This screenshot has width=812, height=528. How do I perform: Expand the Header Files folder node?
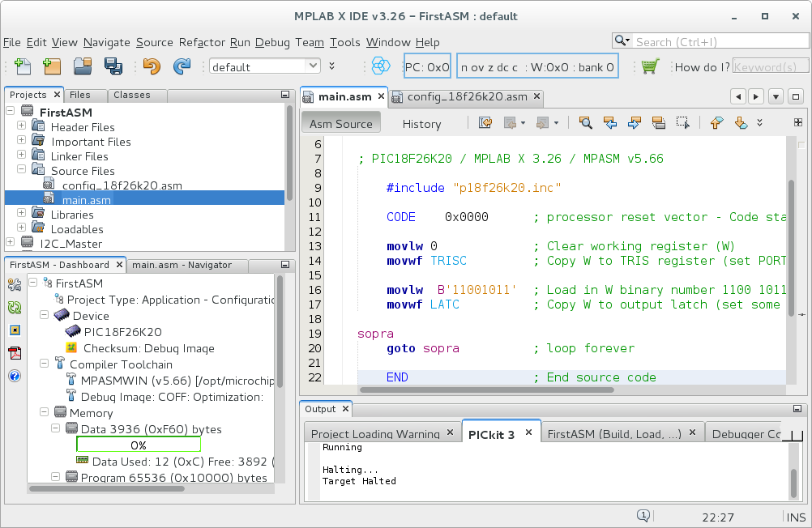click(x=21, y=126)
